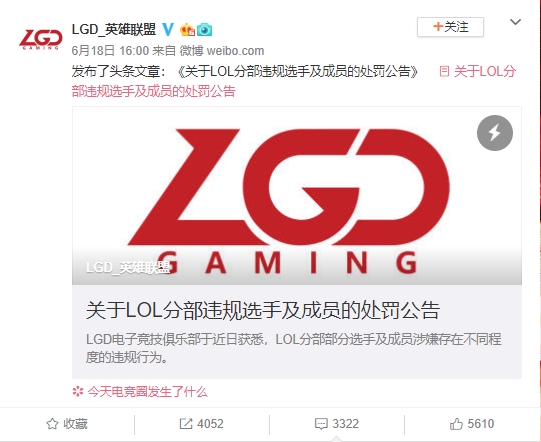Open the LGD_英雄联盟 username link
541x442 pixels.
(x=114, y=30)
